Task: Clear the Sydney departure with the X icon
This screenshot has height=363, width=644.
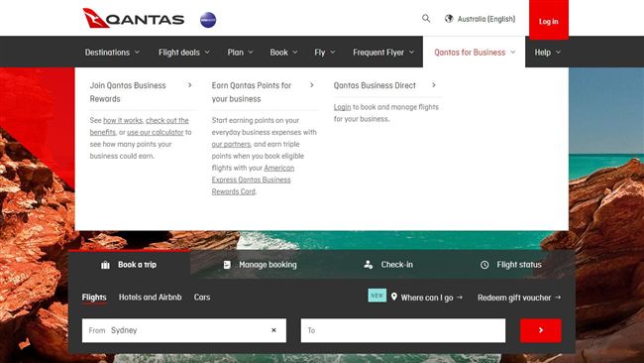Action: 273,330
